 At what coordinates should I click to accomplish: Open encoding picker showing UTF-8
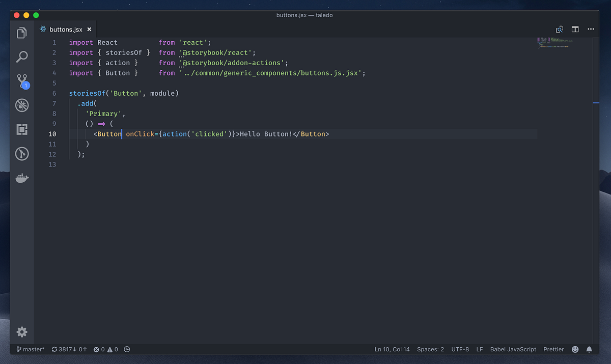tap(460, 349)
